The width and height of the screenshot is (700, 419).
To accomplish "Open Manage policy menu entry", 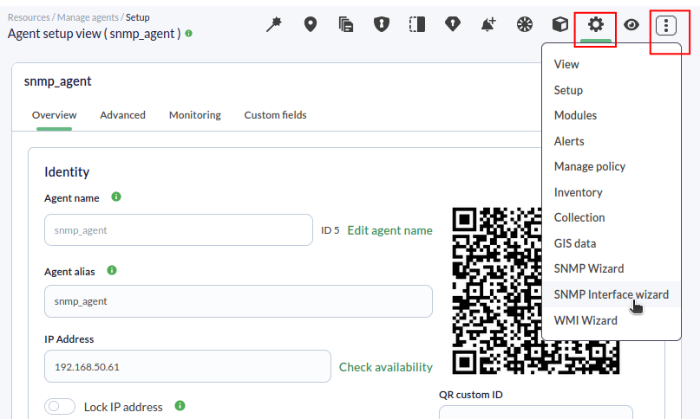I will [x=611, y=167].
